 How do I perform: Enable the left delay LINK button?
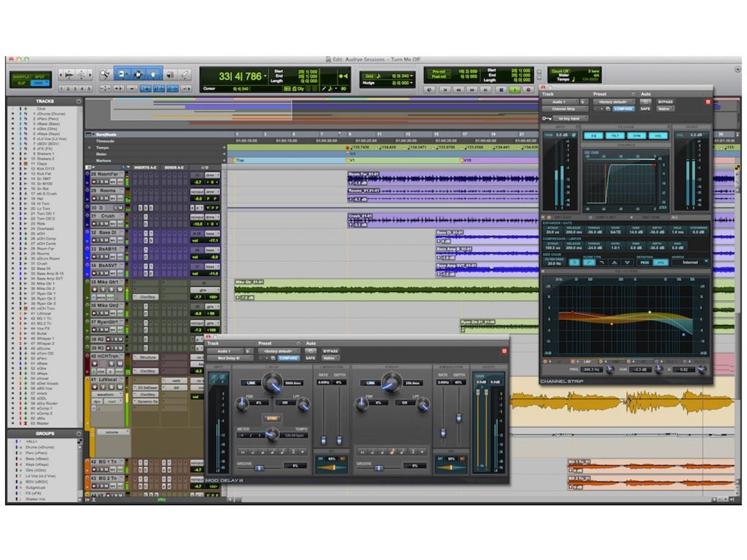pyautogui.click(x=250, y=383)
